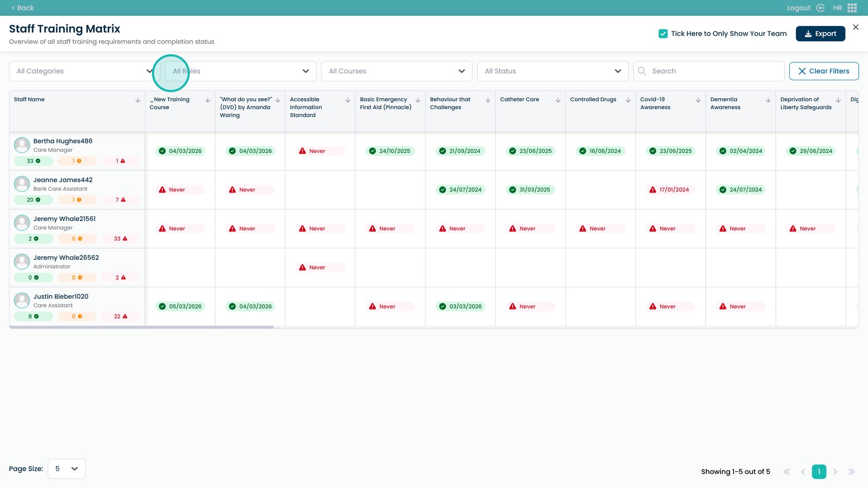Screen dimensions: 868x488
Task: Click the Clear Filters button
Action: coord(824,71)
